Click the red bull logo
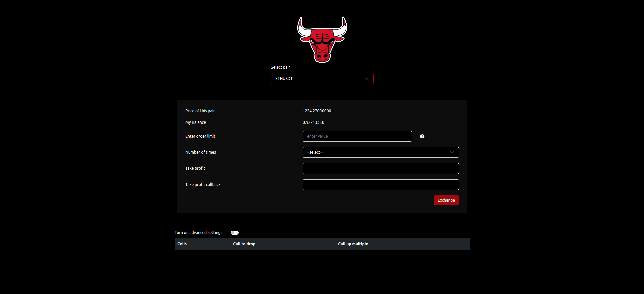644x294 pixels. [x=322, y=40]
